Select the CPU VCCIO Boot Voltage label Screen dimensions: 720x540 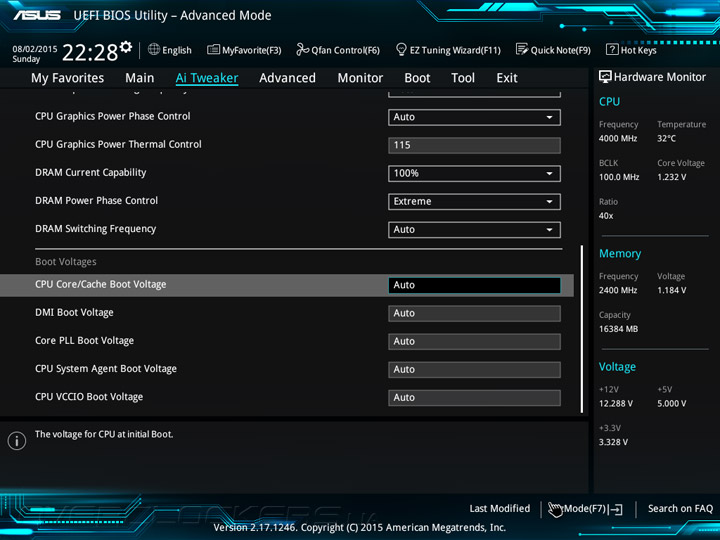pyautogui.click(x=89, y=397)
